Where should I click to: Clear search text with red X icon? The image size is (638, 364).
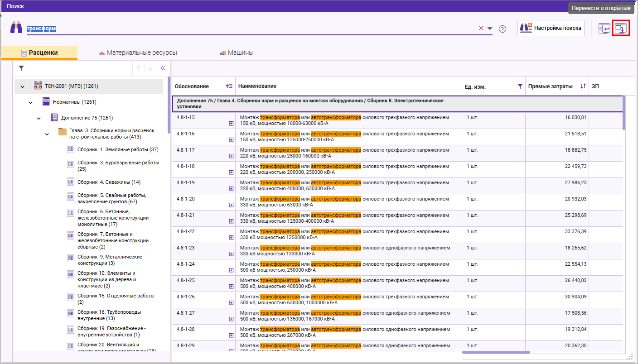point(481,29)
